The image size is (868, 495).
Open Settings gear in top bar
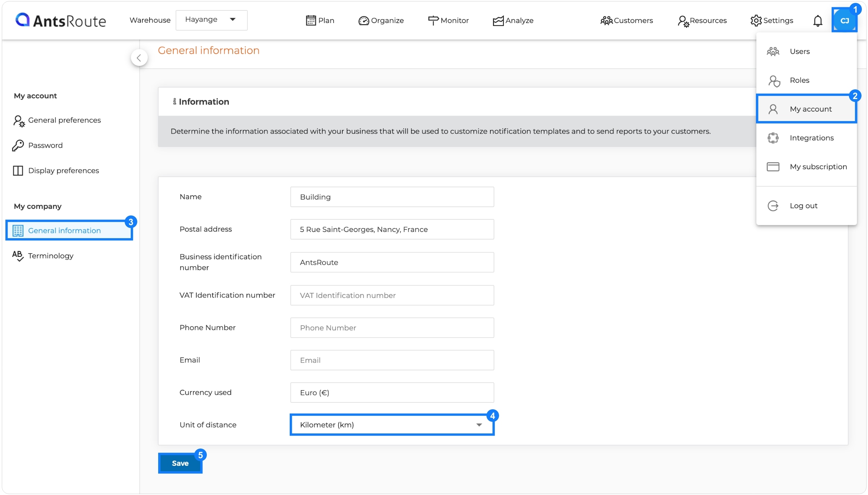point(771,21)
